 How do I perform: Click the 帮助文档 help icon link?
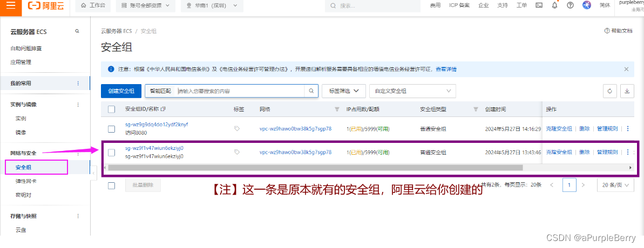tap(618, 31)
